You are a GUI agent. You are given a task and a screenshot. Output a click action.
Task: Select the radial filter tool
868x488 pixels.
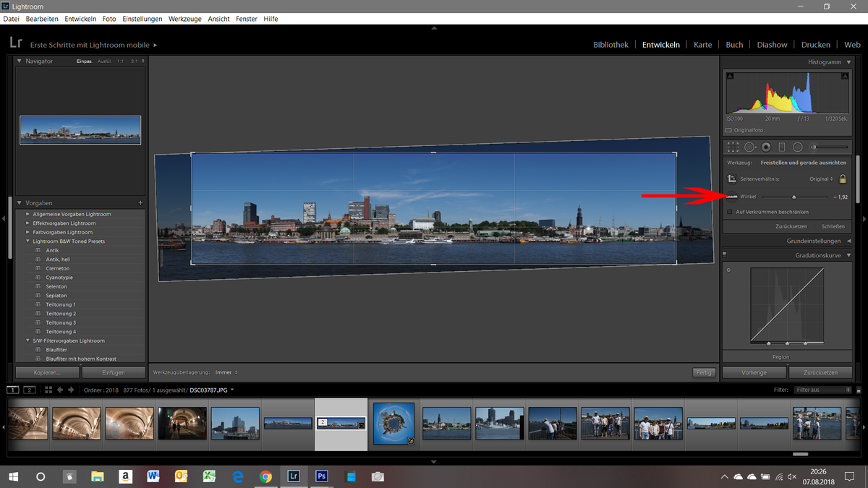coord(797,147)
